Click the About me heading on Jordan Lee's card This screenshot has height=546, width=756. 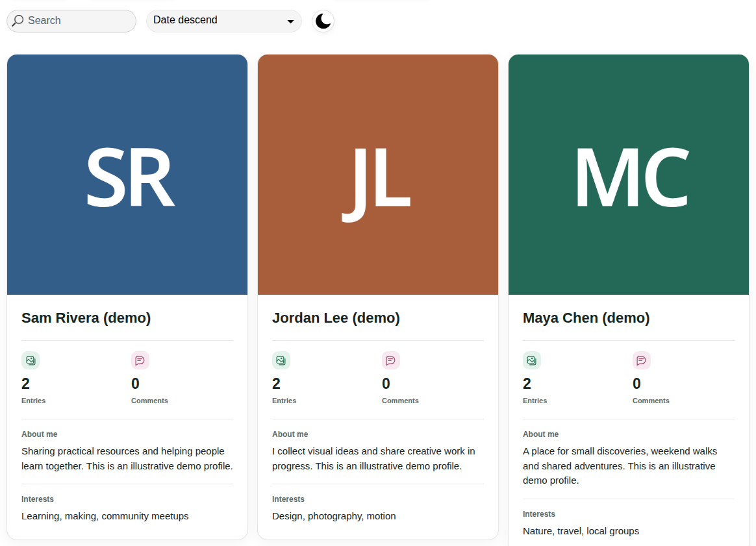click(290, 434)
